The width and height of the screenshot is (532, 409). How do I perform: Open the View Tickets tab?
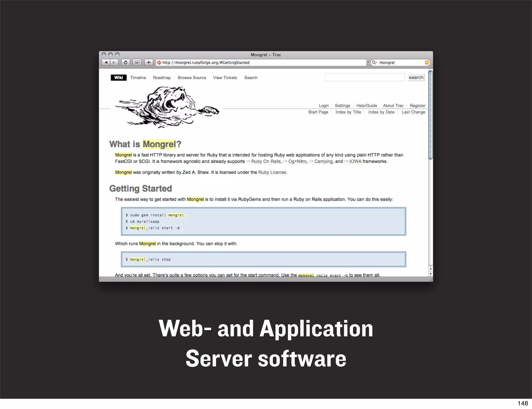(x=225, y=78)
